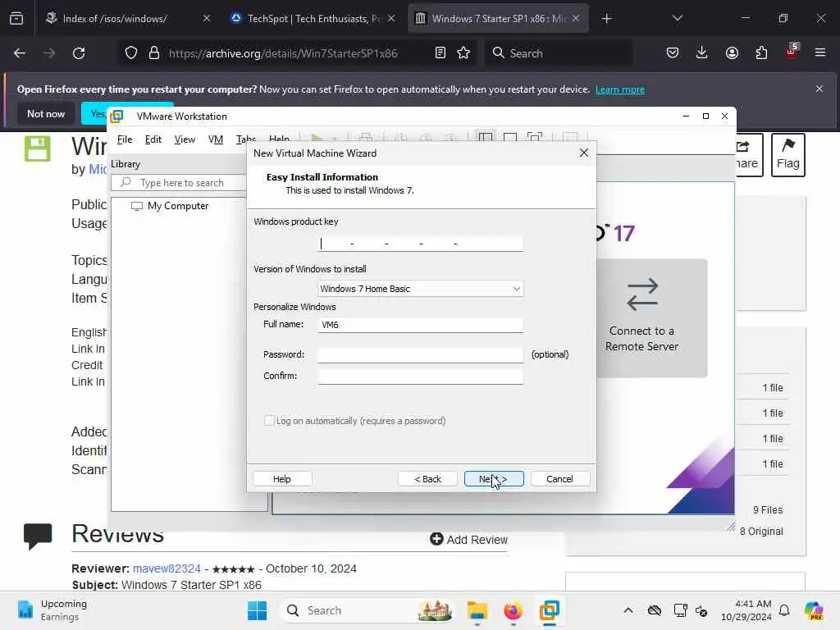Open the VM menu in VMware Workstation
840x630 pixels.
coord(216,139)
